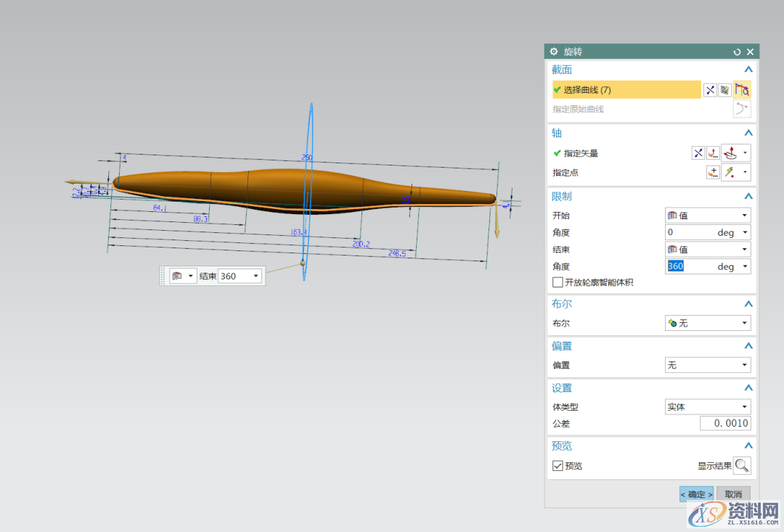Open the 布尔 dropdown set to 无
Image resolution: width=784 pixels, height=532 pixels.
point(708,323)
